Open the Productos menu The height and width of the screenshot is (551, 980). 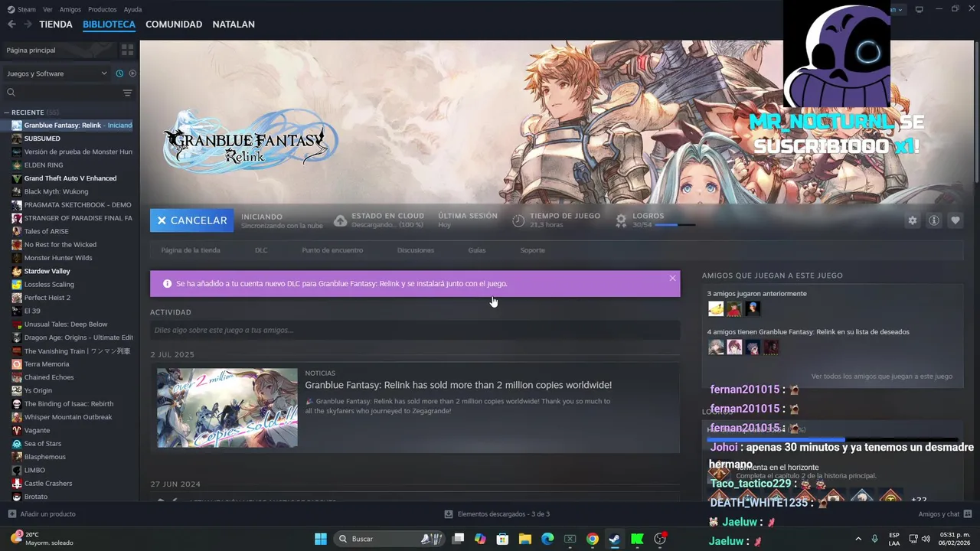click(102, 9)
